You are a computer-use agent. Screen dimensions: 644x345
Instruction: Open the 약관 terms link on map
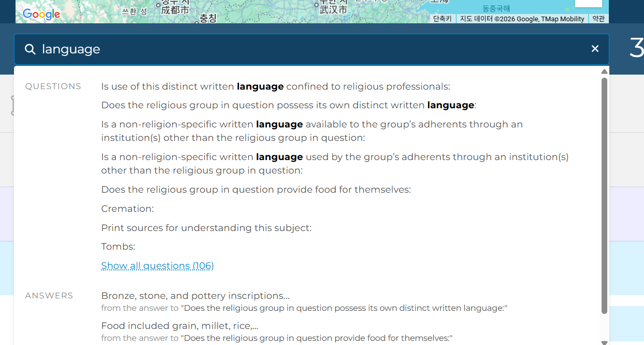598,19
